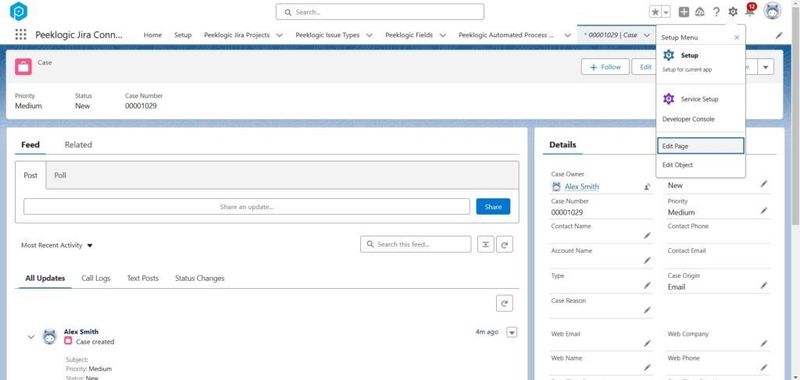This screenshot has width=800, height=380.
Task: Expand Peeklogic Jira Projects dropdown chevron
Action: point(279,35)
